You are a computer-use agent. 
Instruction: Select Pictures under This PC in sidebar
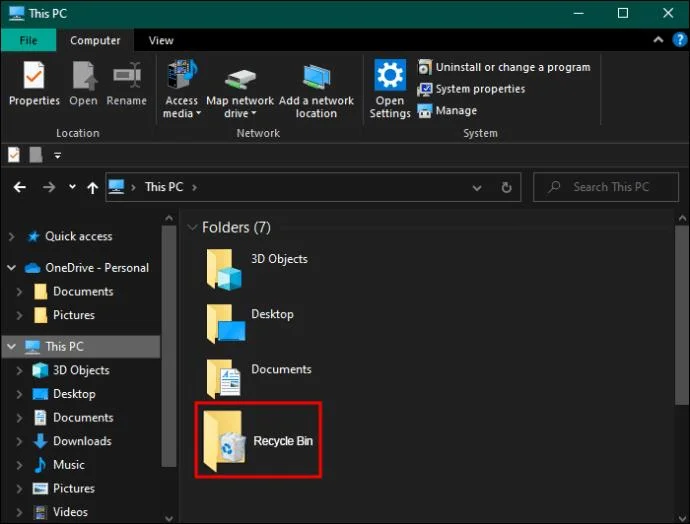tap(73, 489)
